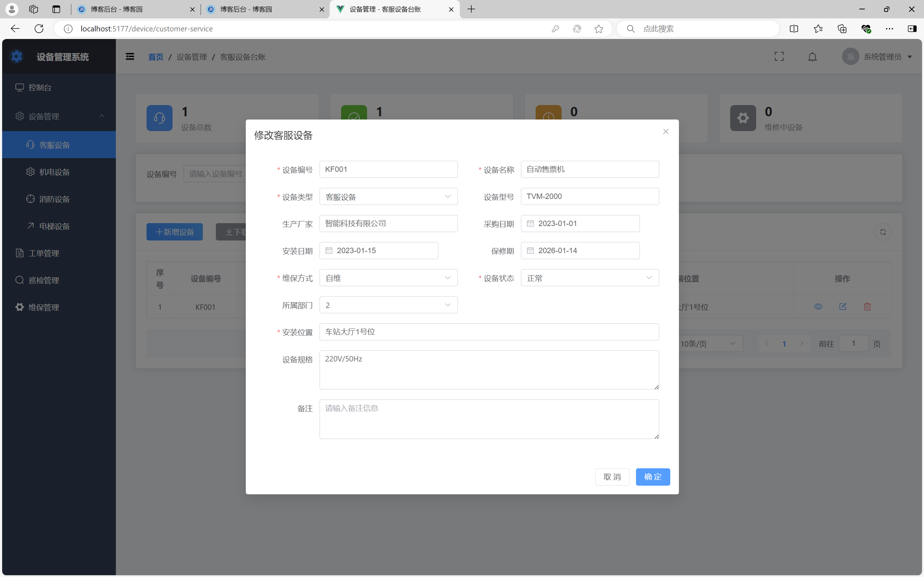
Task: Open the 所属部门 dropdown
Action: pos(388,305)
